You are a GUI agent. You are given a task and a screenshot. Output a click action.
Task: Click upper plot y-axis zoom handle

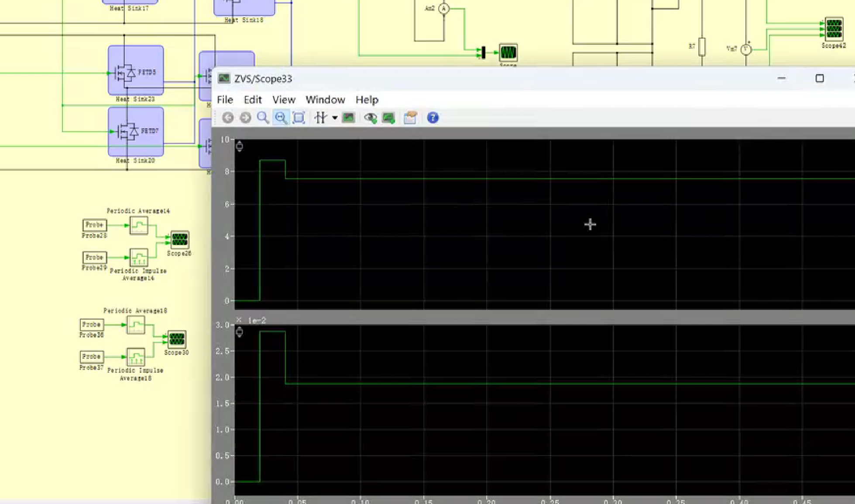click(239, 146)
